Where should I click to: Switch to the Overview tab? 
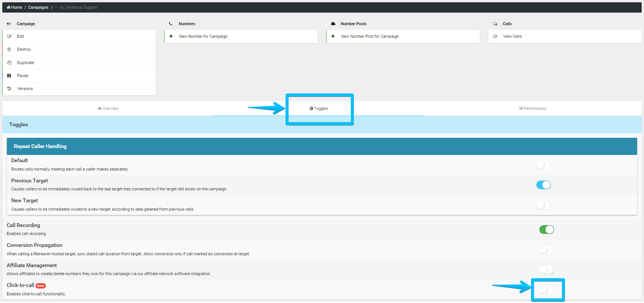108,109
